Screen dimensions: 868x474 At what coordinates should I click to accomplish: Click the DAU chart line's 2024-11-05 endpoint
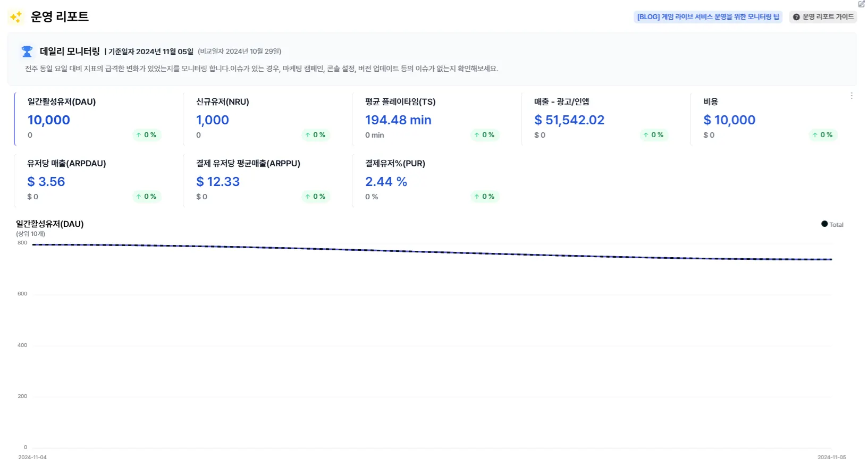831,259
